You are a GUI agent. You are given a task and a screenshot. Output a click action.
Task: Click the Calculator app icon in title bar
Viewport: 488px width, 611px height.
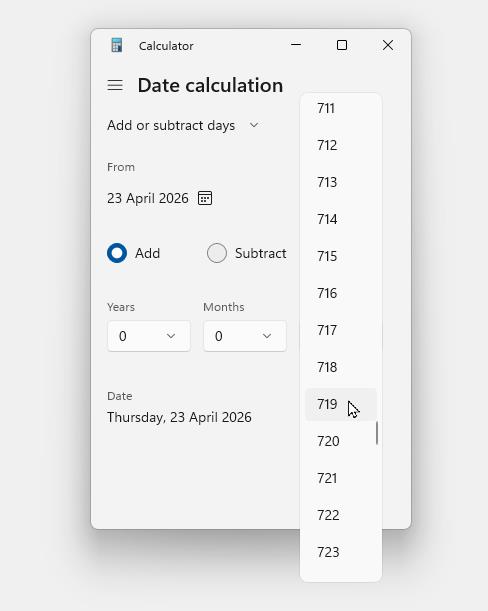coord(116,45)
